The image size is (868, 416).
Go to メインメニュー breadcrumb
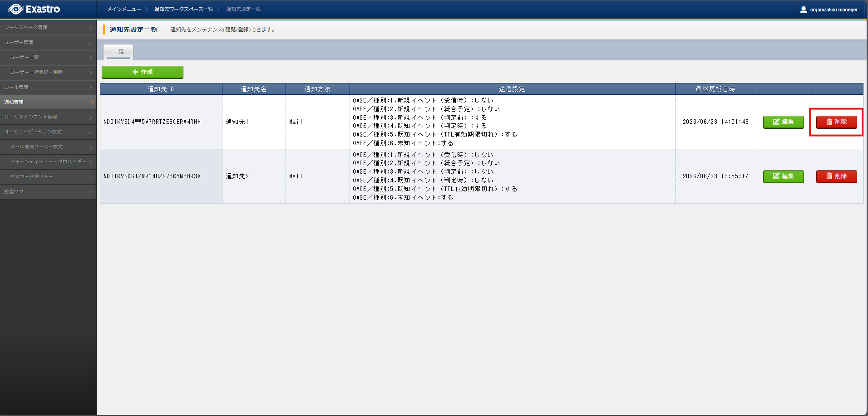[124, 10]
